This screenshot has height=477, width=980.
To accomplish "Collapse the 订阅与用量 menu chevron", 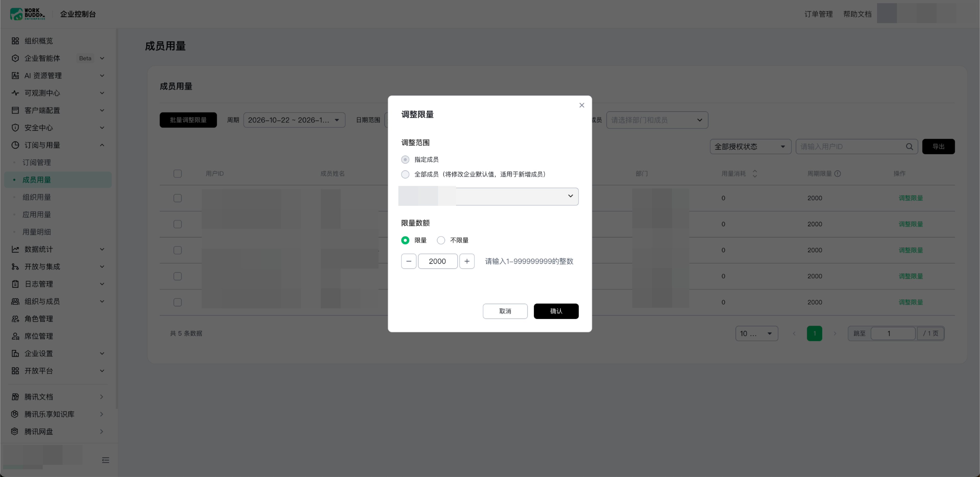I will click(x=102, y=145).
